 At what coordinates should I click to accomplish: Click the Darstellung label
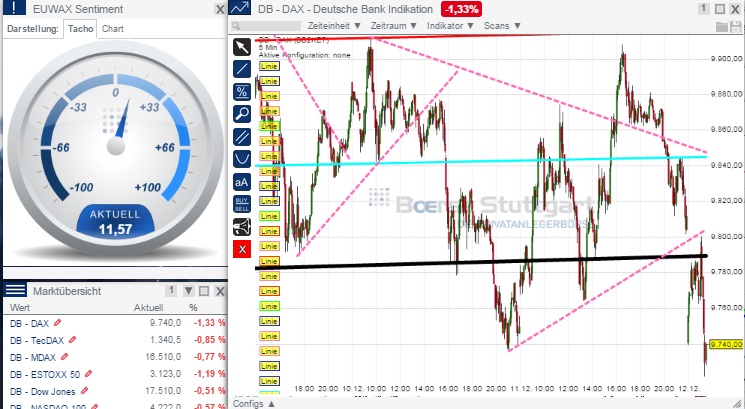(33, 29)
